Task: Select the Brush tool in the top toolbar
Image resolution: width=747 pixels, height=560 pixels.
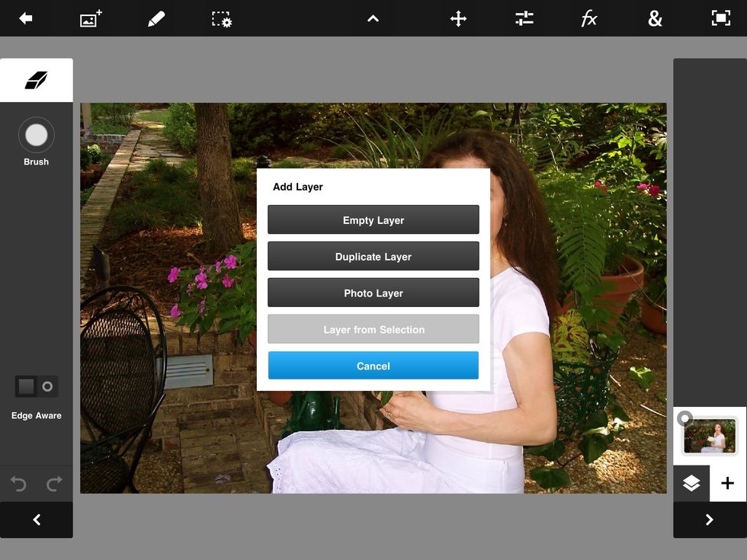Action: coord(155,18)
